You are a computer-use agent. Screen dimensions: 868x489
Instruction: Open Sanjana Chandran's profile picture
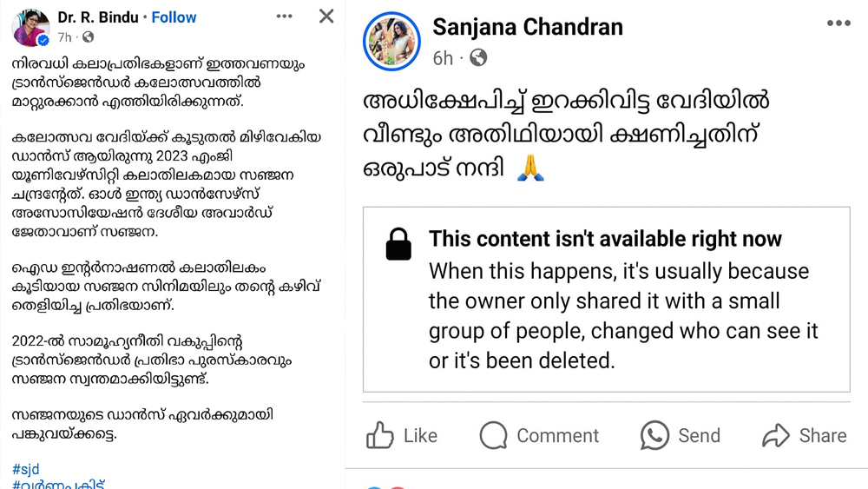pos(391,42)
